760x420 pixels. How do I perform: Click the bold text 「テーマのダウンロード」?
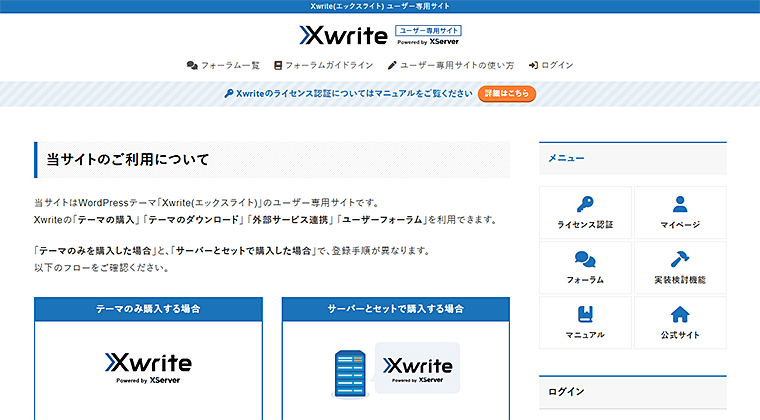coord(193,220)
